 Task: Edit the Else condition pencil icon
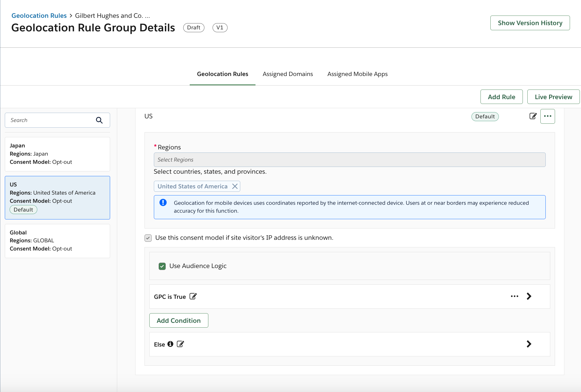[180, 344]
